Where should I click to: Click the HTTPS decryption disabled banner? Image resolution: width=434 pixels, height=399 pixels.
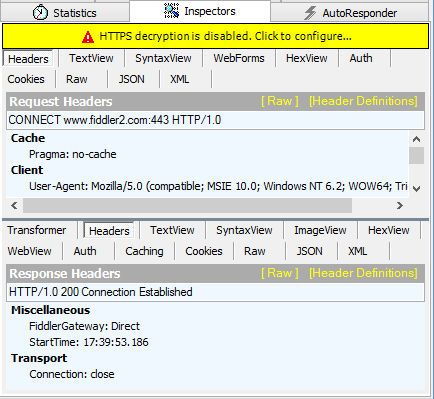216,36
